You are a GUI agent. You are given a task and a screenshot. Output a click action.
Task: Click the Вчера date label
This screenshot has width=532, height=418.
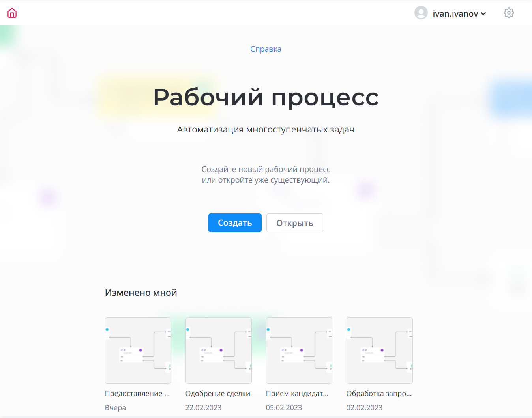click(x=115, y=408)
